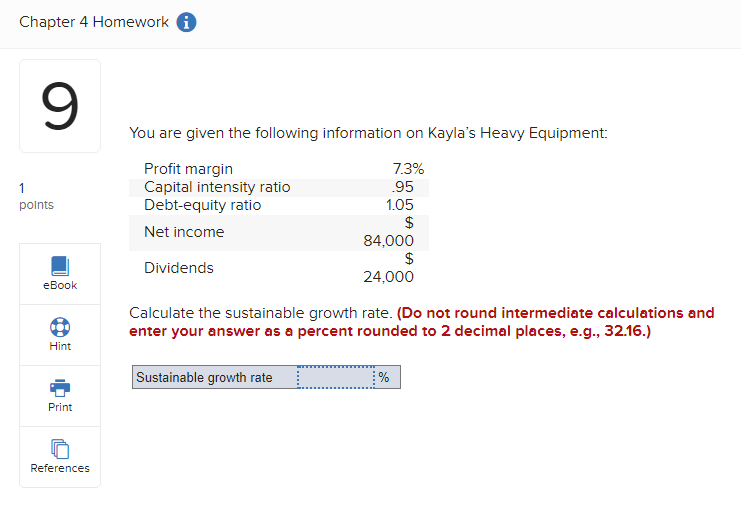Click the info icon beside Chapter 4 Homework
The width and height of the screenshot is (741, 509).
click(186, 23)
